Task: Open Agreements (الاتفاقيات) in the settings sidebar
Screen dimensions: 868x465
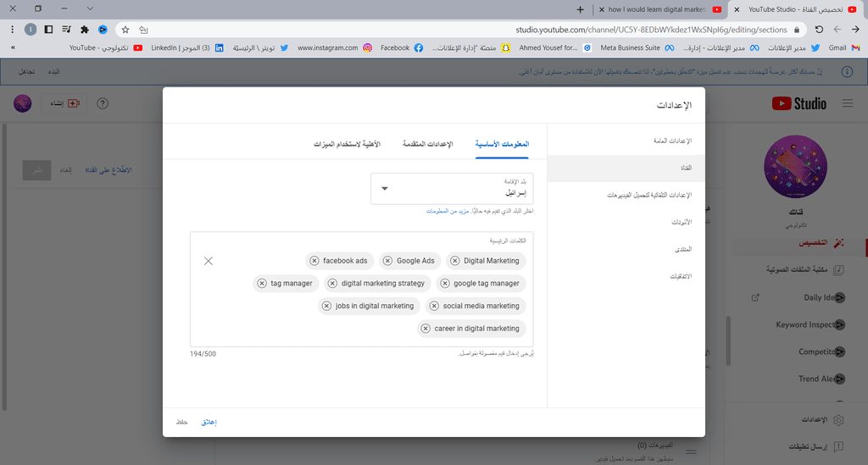Action: [x=626, y=276]
